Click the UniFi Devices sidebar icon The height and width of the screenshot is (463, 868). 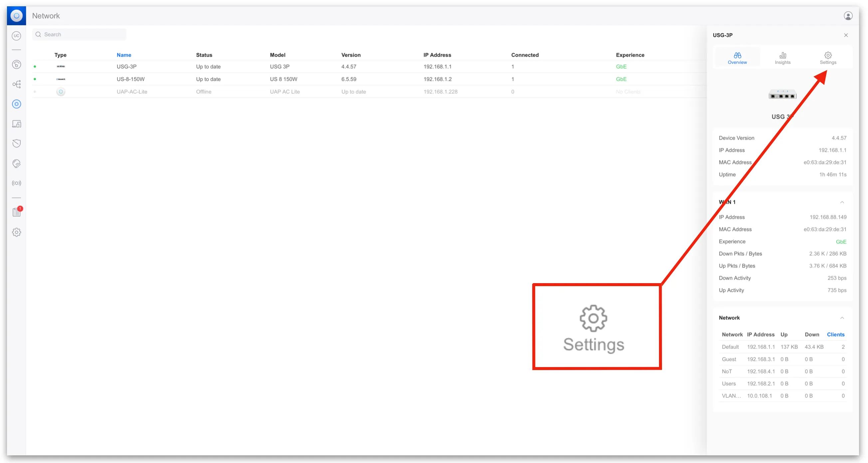pos(17,104)
